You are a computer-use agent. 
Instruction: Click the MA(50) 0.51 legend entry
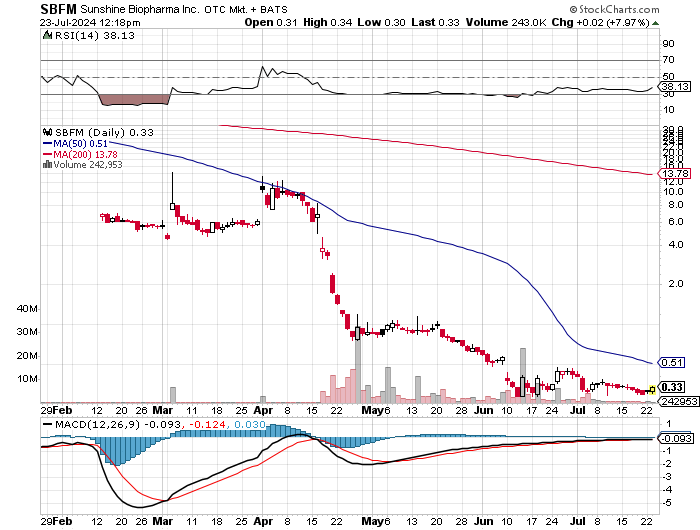[x=80, y=144]
